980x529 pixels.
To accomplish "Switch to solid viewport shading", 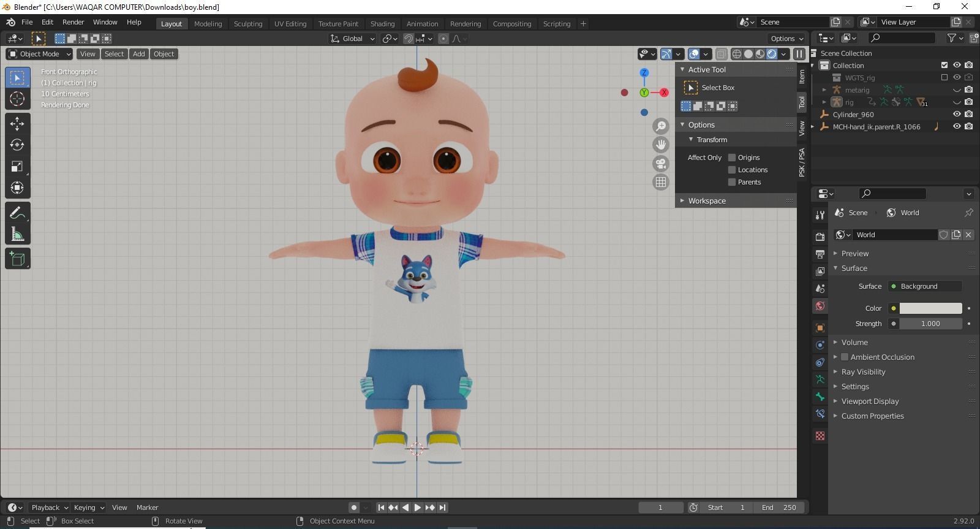I will (748, 54).
